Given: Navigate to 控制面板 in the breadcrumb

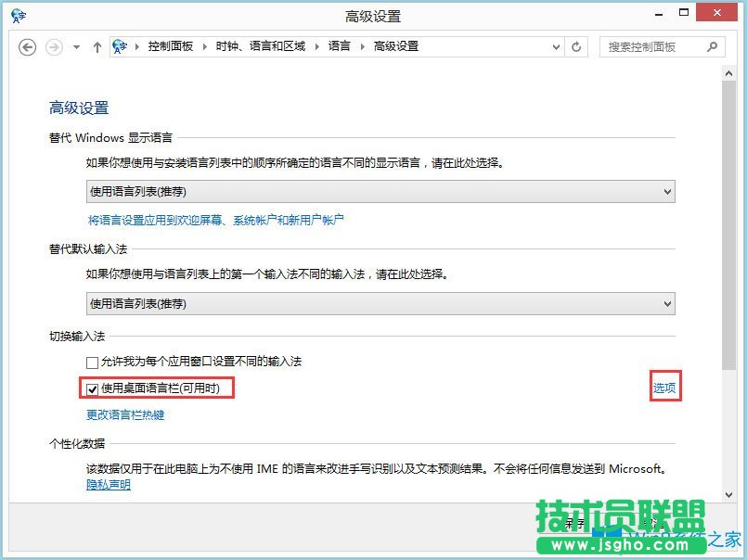Looking at the screenshot, I should pos(172,45).
